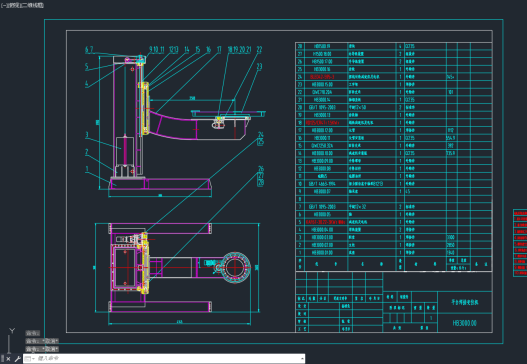Close the command line panel with X
The width and height of the screenshot is (527, 364).
[x=8, y=359]
